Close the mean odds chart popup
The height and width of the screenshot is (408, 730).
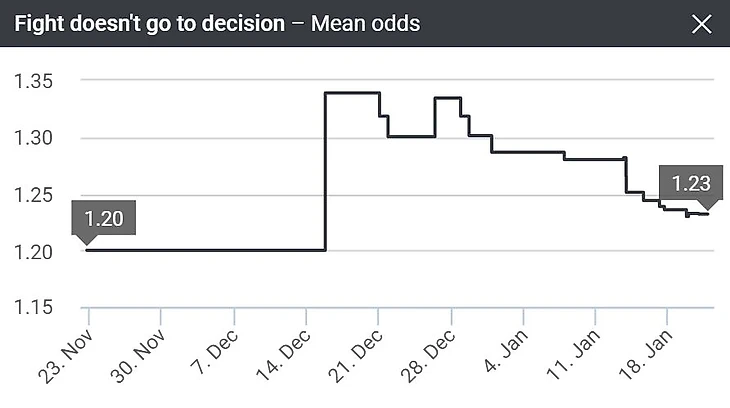tap(702, 24)
